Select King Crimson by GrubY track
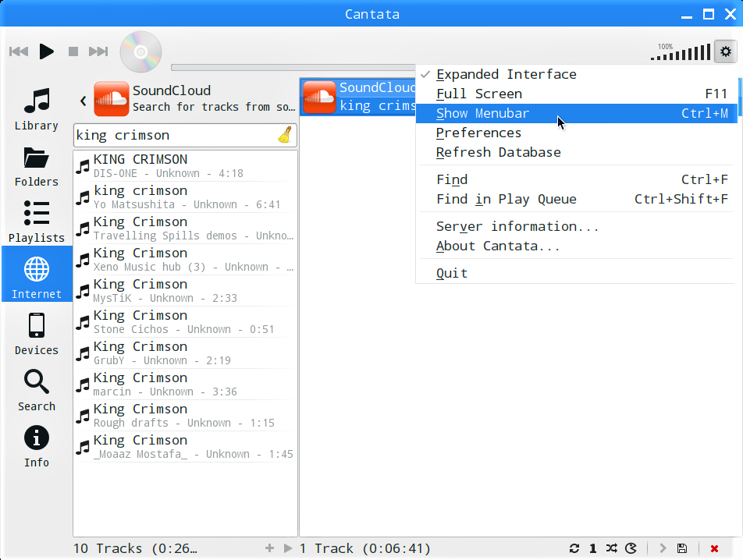Image resolution: width=743 pixels, height=560 pixels. (x=185, y=353)
